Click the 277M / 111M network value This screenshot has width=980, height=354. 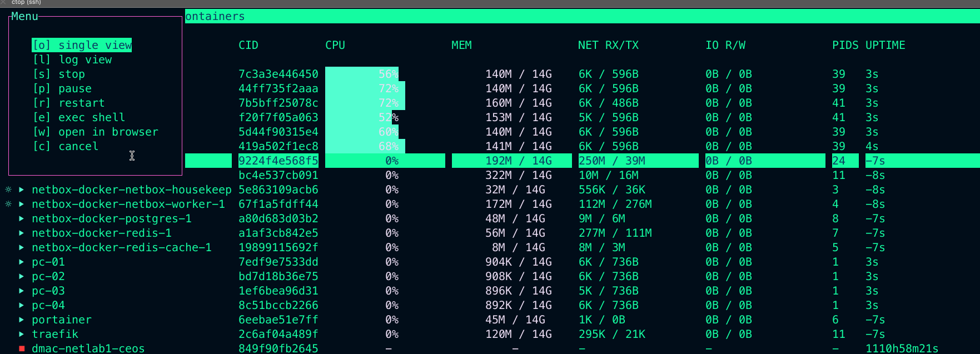tap(615, 233)
